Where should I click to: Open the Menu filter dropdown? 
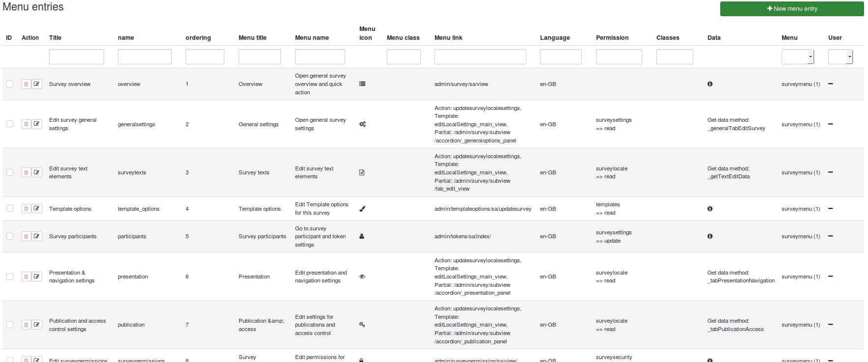(797, 57)
